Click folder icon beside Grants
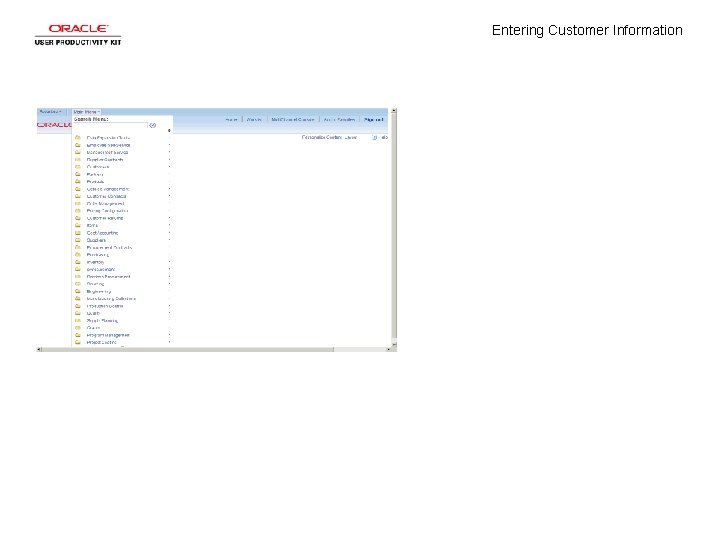 pyautogui.click(x=78, y=328)
